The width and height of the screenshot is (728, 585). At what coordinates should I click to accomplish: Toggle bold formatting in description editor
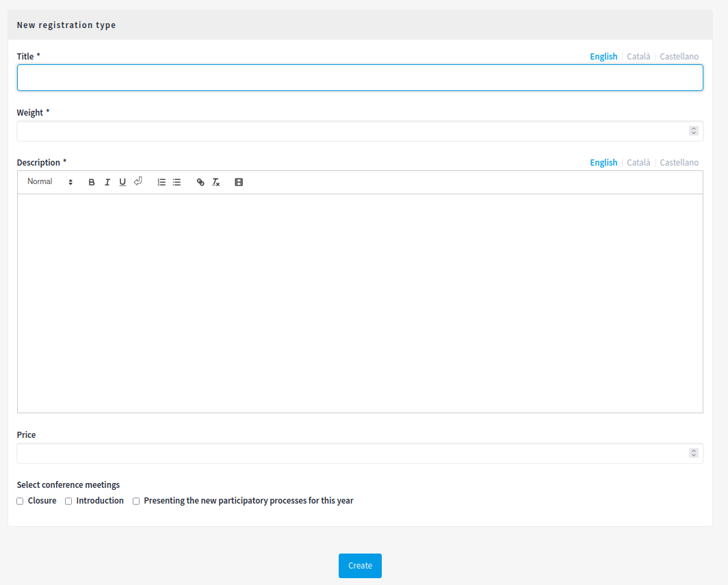(x=92, y=182)
